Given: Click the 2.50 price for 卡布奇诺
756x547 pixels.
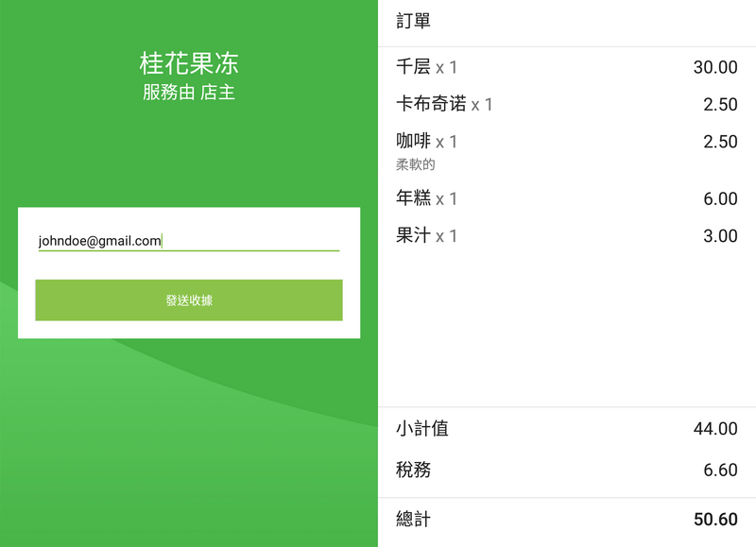Looking at the screenshot, I should 723,104.
